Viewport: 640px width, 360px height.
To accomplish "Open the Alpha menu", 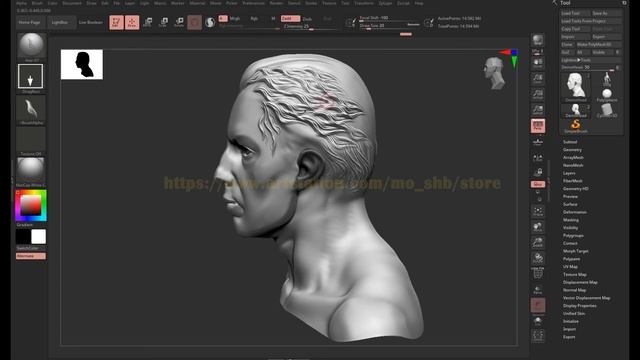I will pos(21,3).
